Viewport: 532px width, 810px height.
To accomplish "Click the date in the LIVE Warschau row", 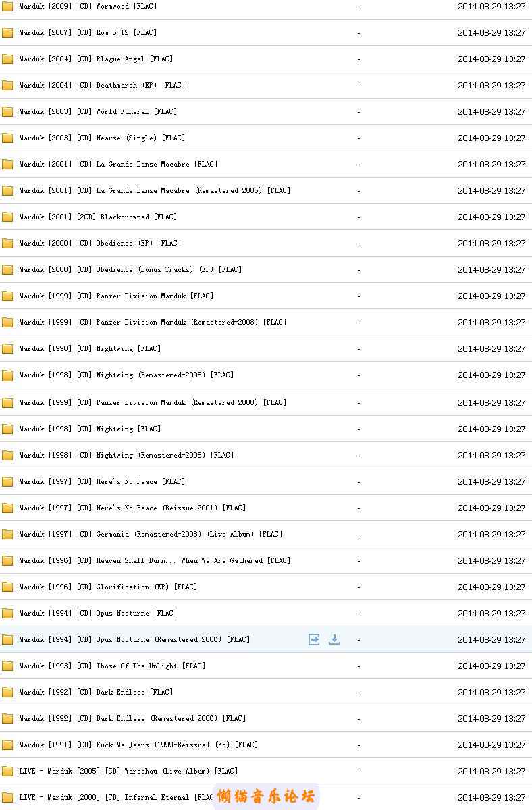I will 491,771.
